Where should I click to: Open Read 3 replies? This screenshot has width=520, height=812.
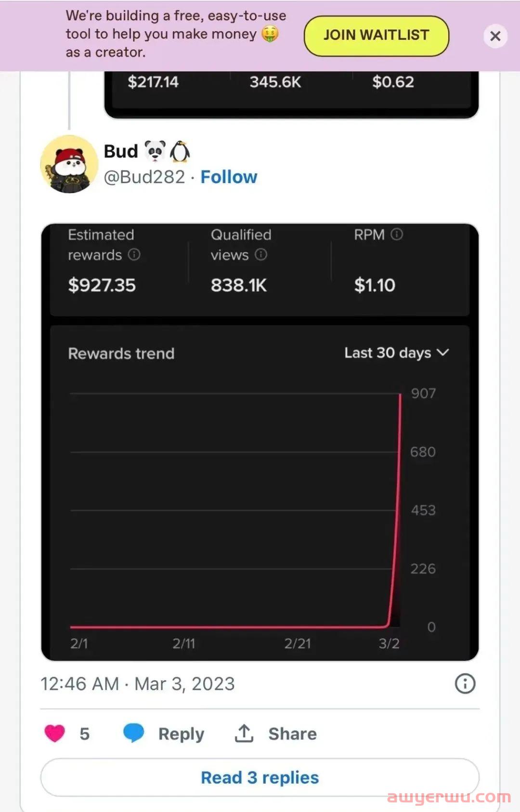click(260, 777)
